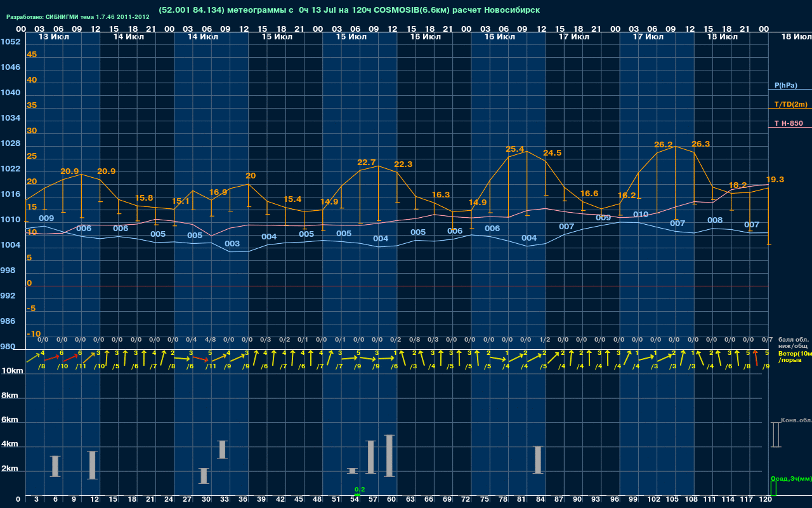Image resolution: width=812 pixels, height=508 pixels.
Task: Click the 16.9 temperature label
Action: click(x=218, y=192)
